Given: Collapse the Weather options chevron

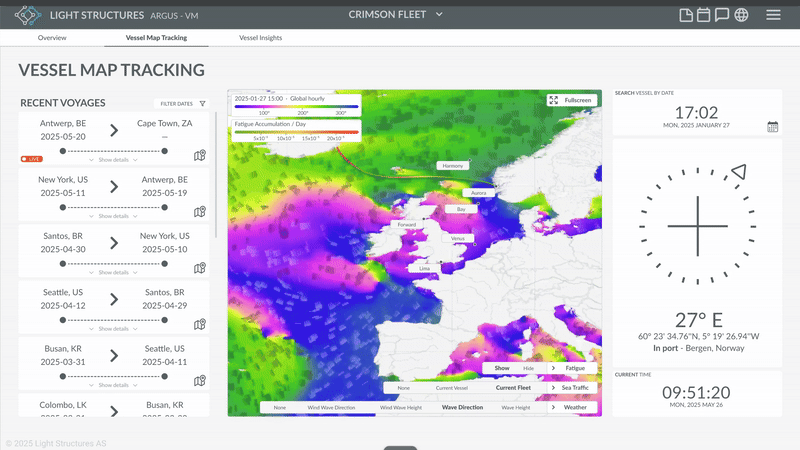Looking at the screenshot, I should [553, 407].
